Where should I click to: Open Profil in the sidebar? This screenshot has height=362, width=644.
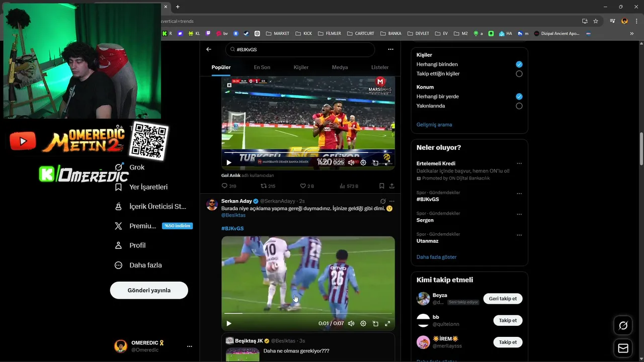tap(130, 245)
